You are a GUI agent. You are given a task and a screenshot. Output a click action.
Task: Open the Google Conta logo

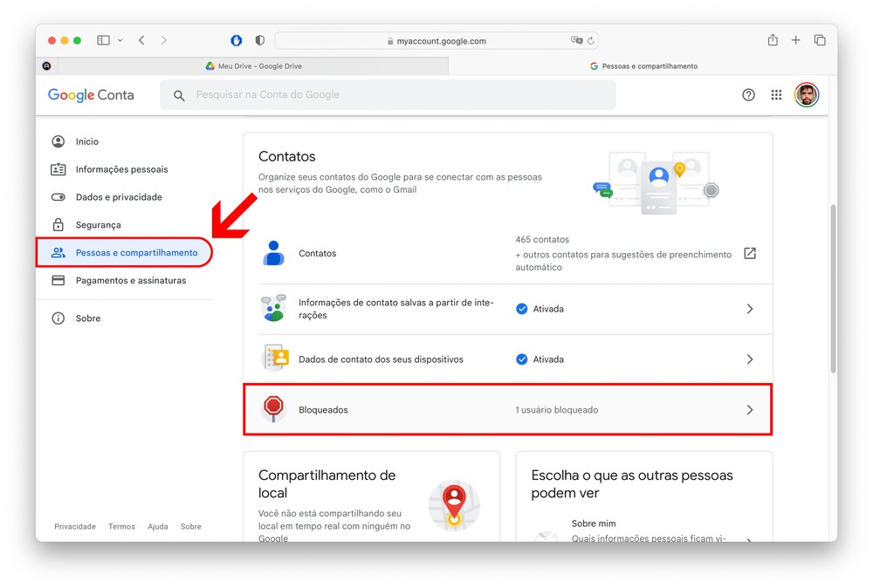coord(91,95)
